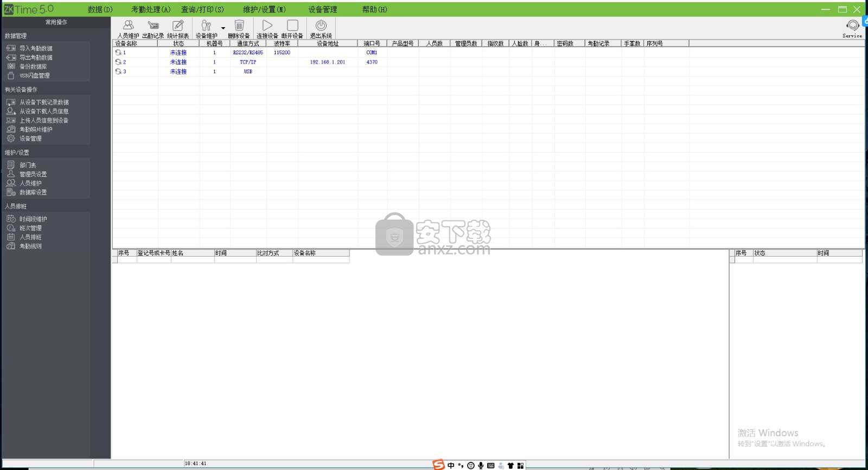Select 从设备下载记录数据
The height and width of the screenshot is (470, 868).
coord(44,102)
